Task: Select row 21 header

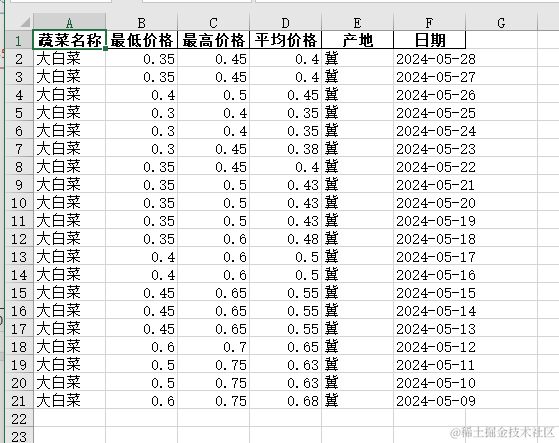Action: 19,400
